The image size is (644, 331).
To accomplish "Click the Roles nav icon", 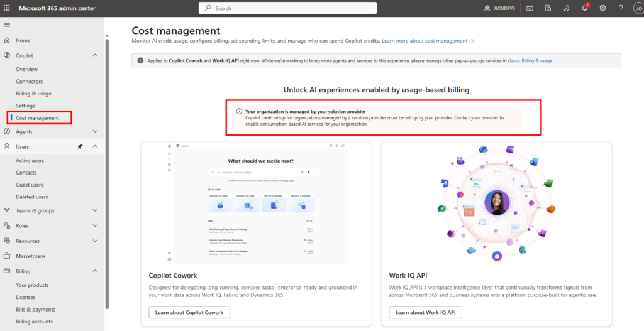I will pyautogui.click(x=6, y=225).
